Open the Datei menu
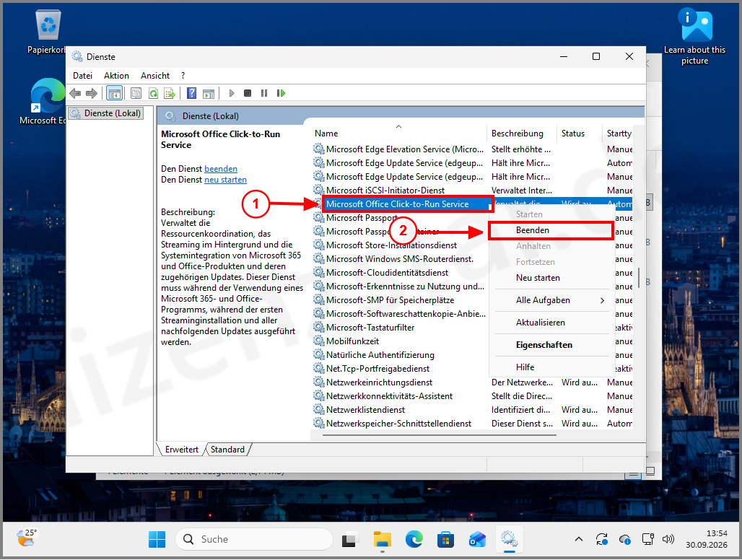This screenshot has width=742, height=560. 83,76
